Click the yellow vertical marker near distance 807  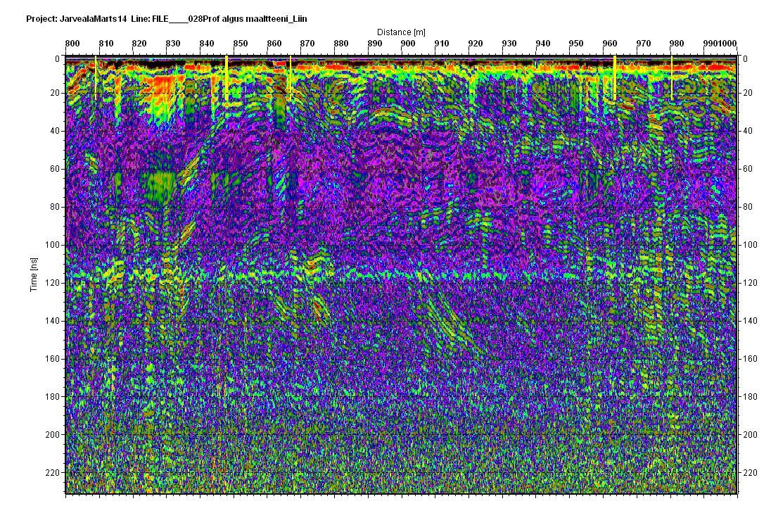click(x=96, y=77)
